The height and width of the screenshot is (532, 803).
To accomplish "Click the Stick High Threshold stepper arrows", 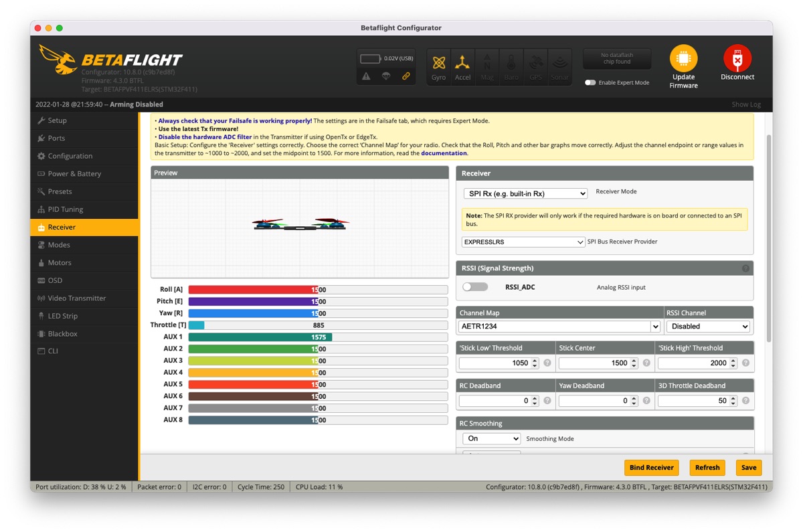I will [733, 363].
